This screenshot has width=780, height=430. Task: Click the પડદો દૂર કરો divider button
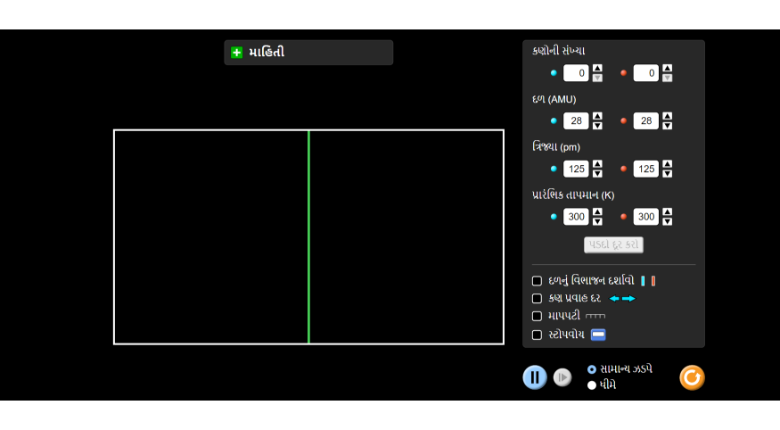tap(613, 245)
